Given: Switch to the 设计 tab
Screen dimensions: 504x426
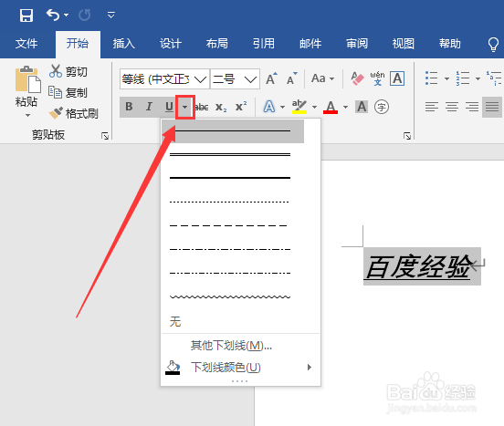Looking at the screenshot, I should [171, 44].
